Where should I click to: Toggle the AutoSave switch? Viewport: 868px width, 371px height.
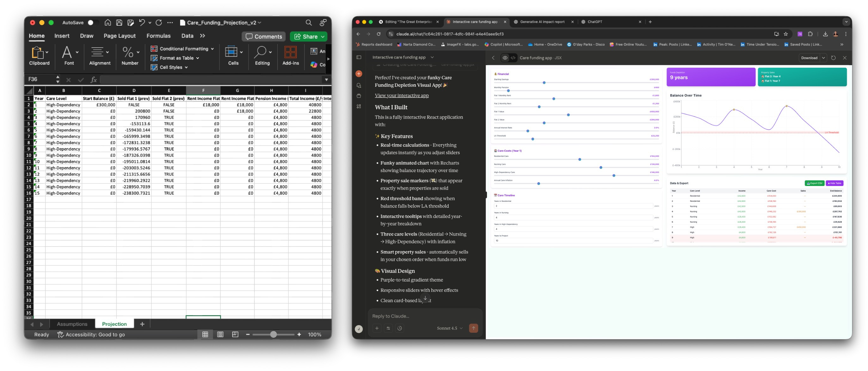92,22
